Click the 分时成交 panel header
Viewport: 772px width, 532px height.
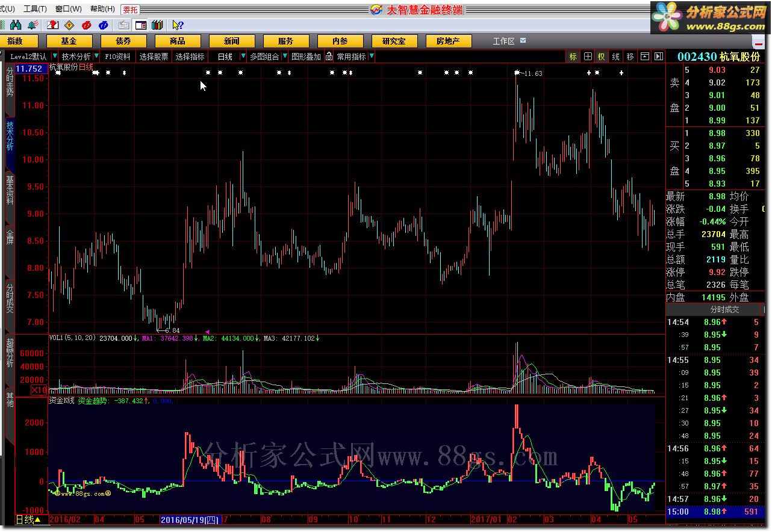[725, 309]
